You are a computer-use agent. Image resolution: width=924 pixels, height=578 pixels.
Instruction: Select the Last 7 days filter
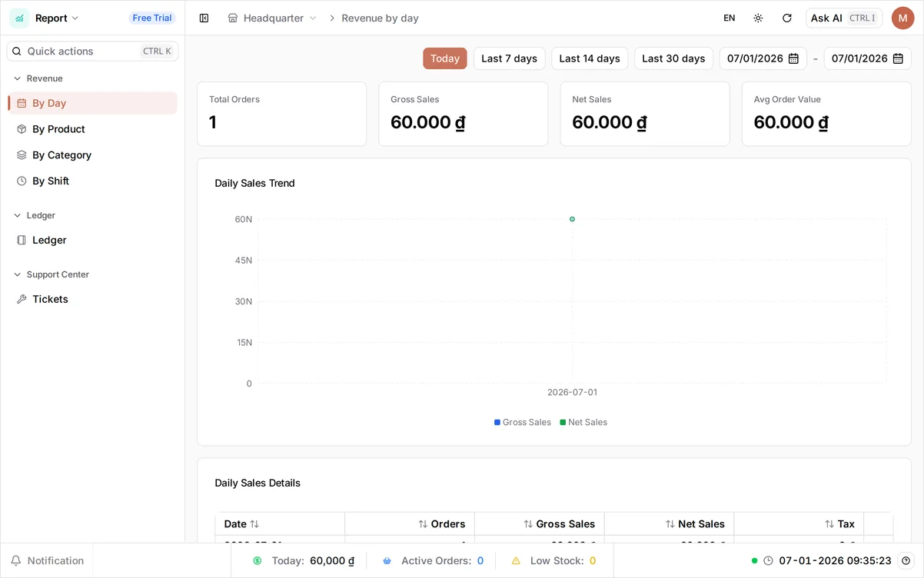point(510,58)
